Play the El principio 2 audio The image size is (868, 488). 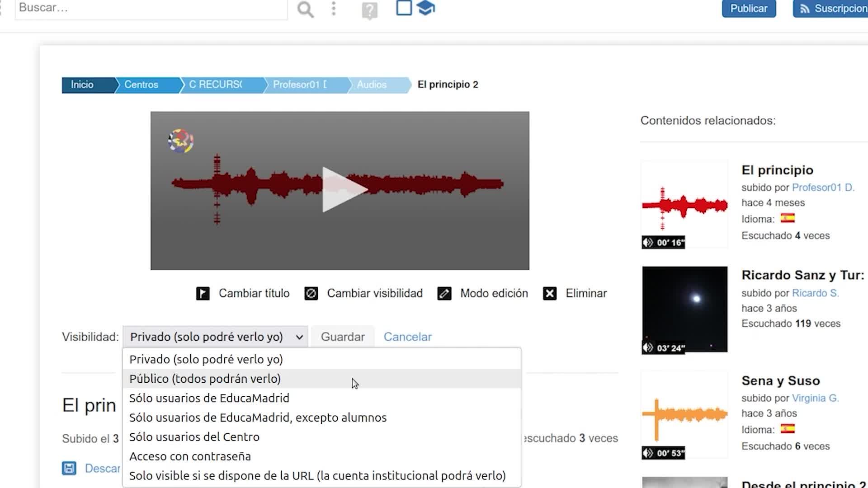point(340,190)
